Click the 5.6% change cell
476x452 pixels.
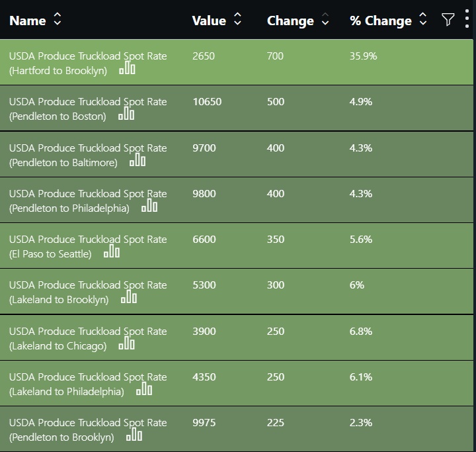tap(361, 239)
